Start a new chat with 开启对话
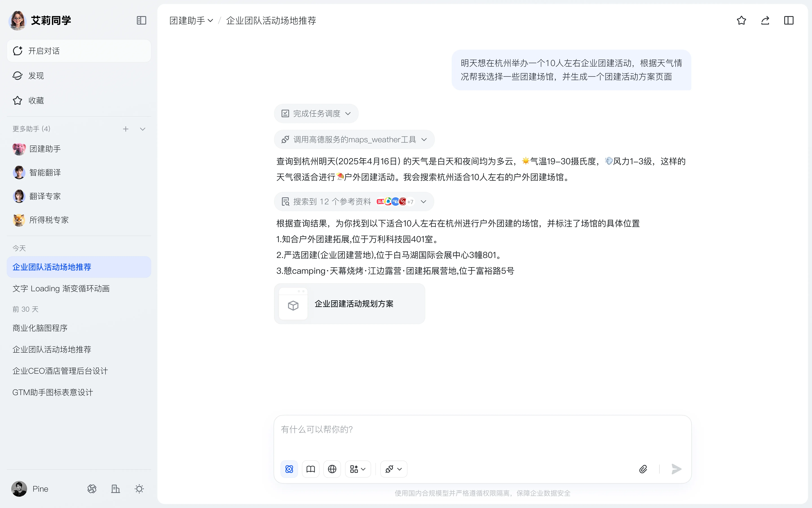812x508 pixels. (79, 51)
